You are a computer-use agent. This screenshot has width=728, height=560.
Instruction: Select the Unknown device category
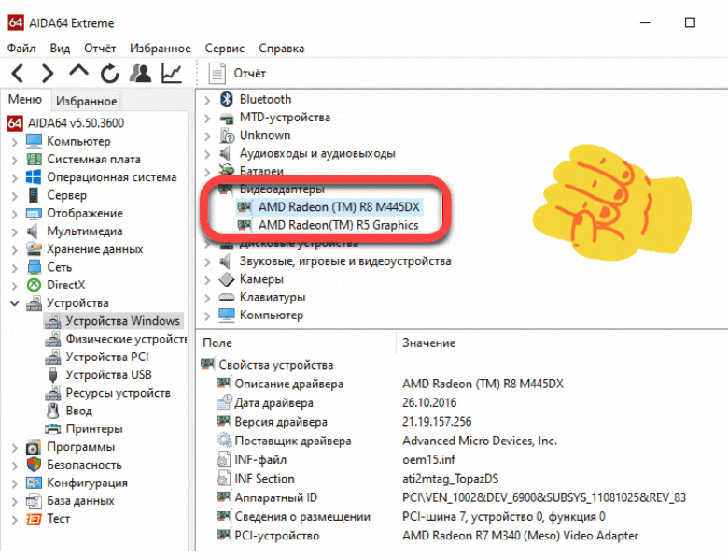[265, 135]
